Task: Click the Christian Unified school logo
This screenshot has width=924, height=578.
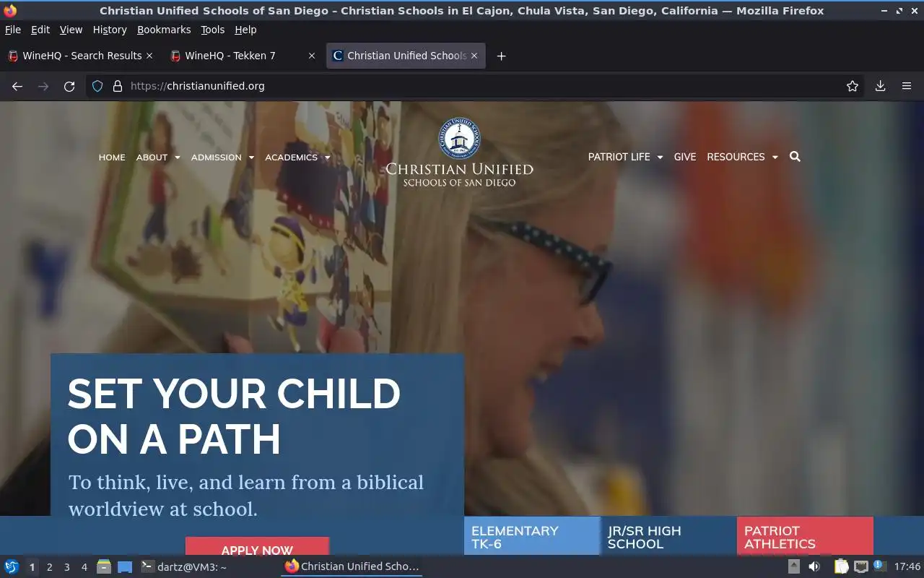Action: pyautogui.click(x=459, y=152)
